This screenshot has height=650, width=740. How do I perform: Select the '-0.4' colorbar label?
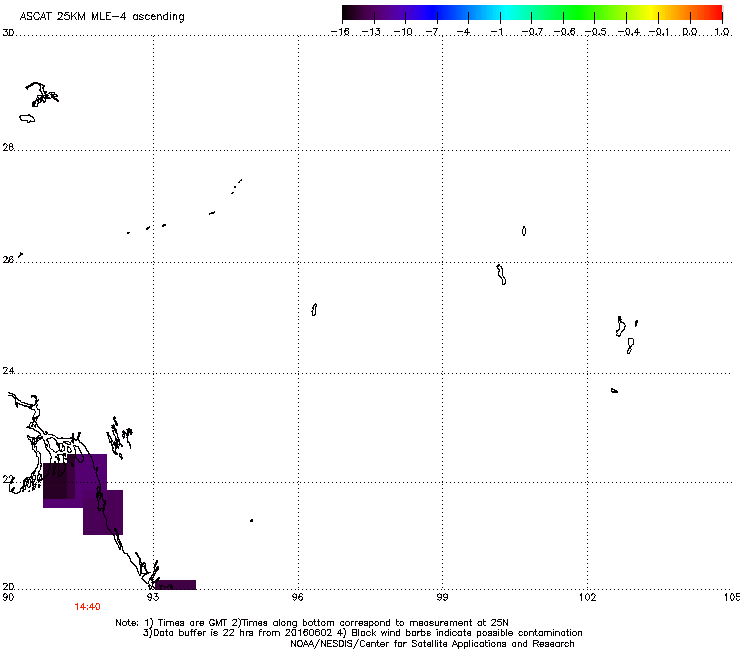pos(629,32)
